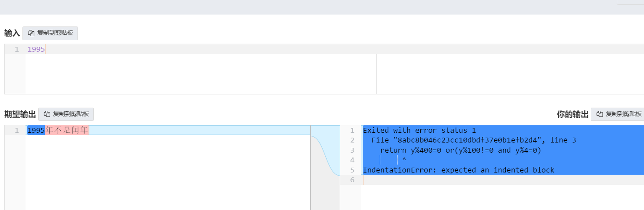Click the copy icon beside the 输入 label

[31, 33]
